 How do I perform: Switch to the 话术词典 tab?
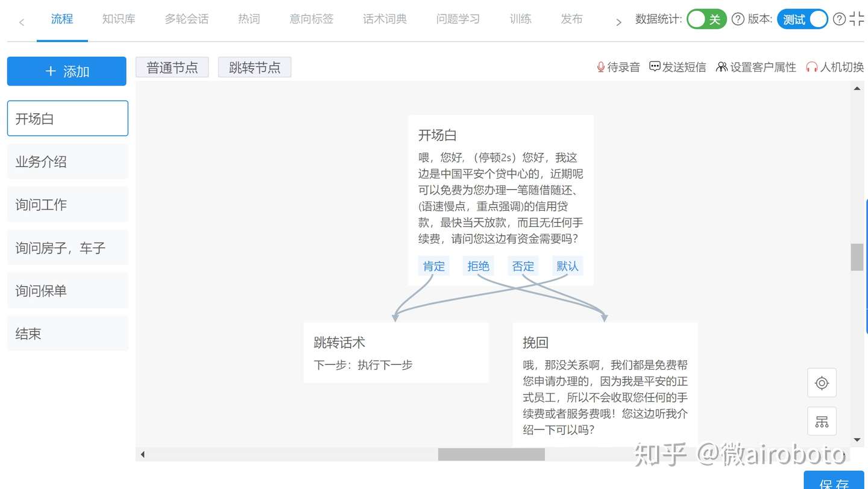pos(385,19)
